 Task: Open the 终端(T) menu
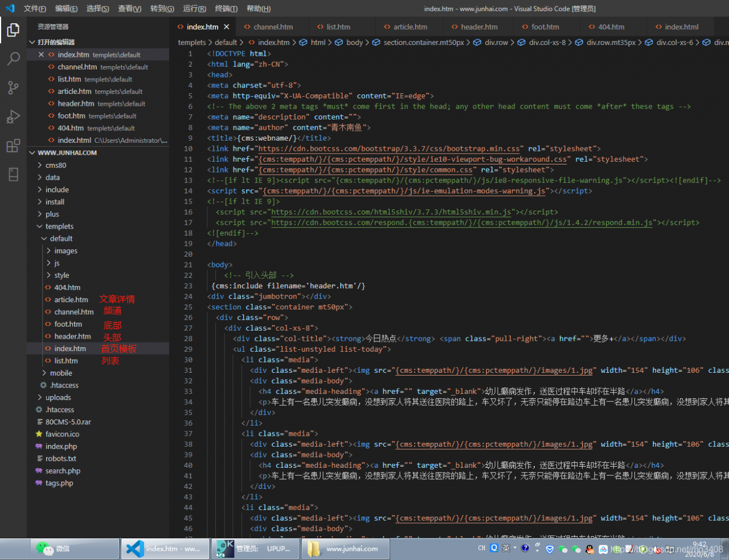tap(226, 9)
